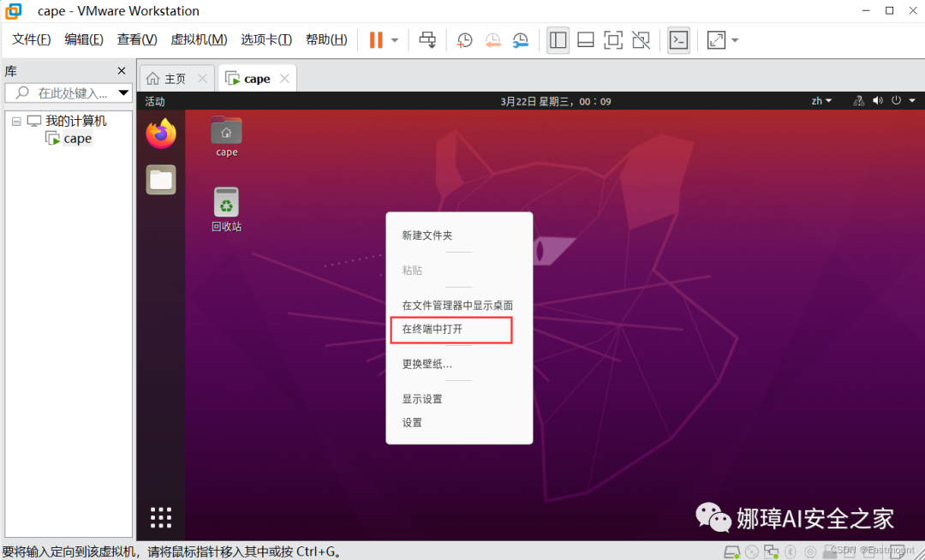This screenshot has width=925, height=560.
Task: Open the Ubuntu system menu arrow
Action: (912, 101)
